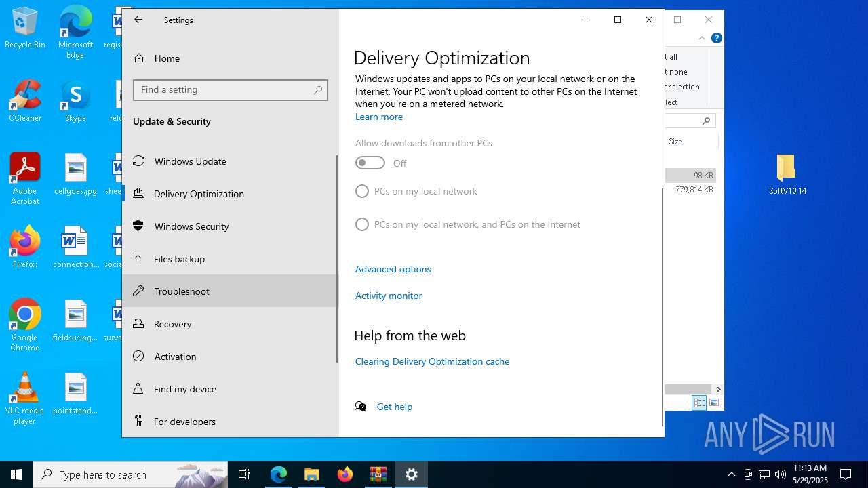Open the Microsoft Edge desktop shortcut

coord(75,33)
